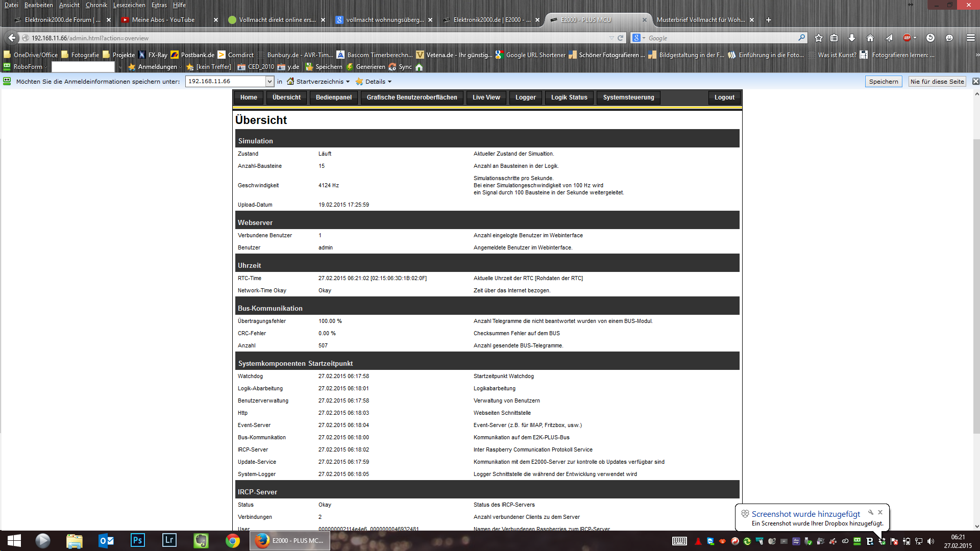
Task: Open the Adblock Plus icon
Action: click(x=907, y=38)
